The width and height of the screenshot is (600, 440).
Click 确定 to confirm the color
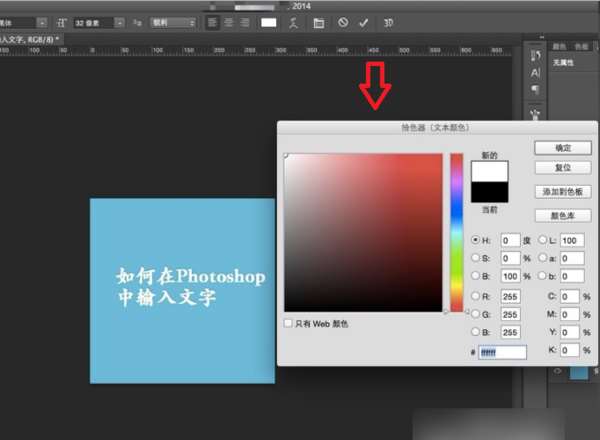563,148
